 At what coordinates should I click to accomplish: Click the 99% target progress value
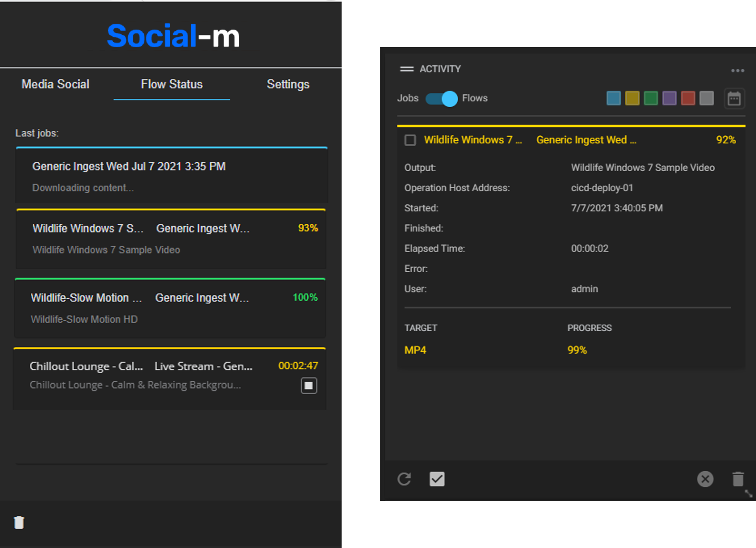pyautogui.click(x=577, y=350)
